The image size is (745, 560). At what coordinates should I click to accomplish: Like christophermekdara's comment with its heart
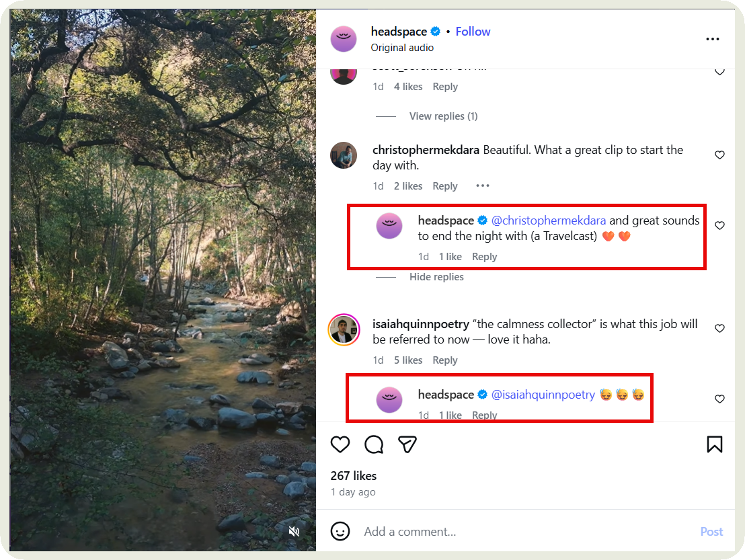pyautogui.click(x=719, y=155)
